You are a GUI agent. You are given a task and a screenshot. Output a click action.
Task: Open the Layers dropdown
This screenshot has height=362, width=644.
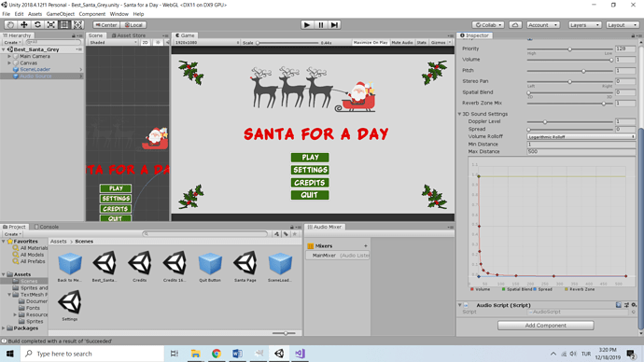(x=584, y=25)
